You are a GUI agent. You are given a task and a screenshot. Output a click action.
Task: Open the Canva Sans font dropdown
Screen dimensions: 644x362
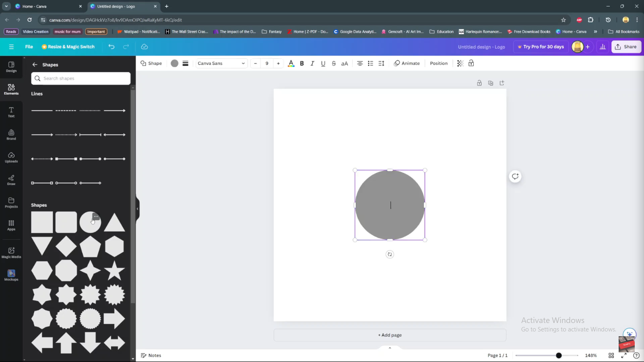coord(221,63)
